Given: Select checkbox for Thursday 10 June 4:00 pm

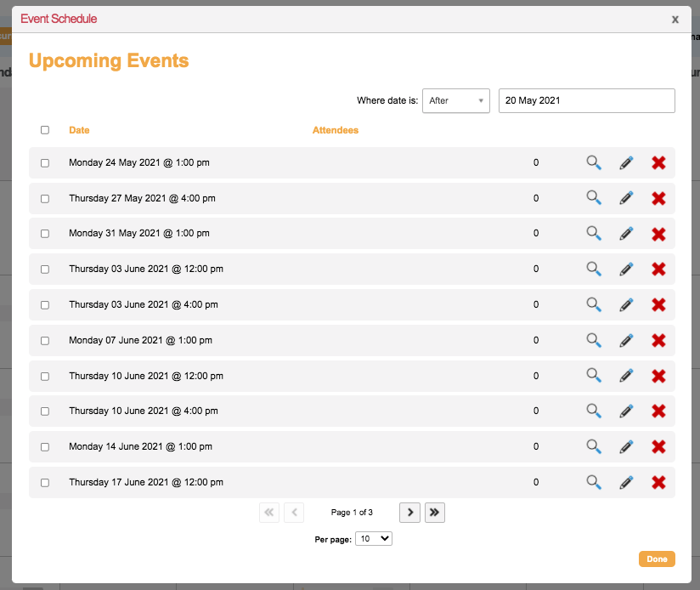Looking at the screenshot, I should tap(45, 411).
